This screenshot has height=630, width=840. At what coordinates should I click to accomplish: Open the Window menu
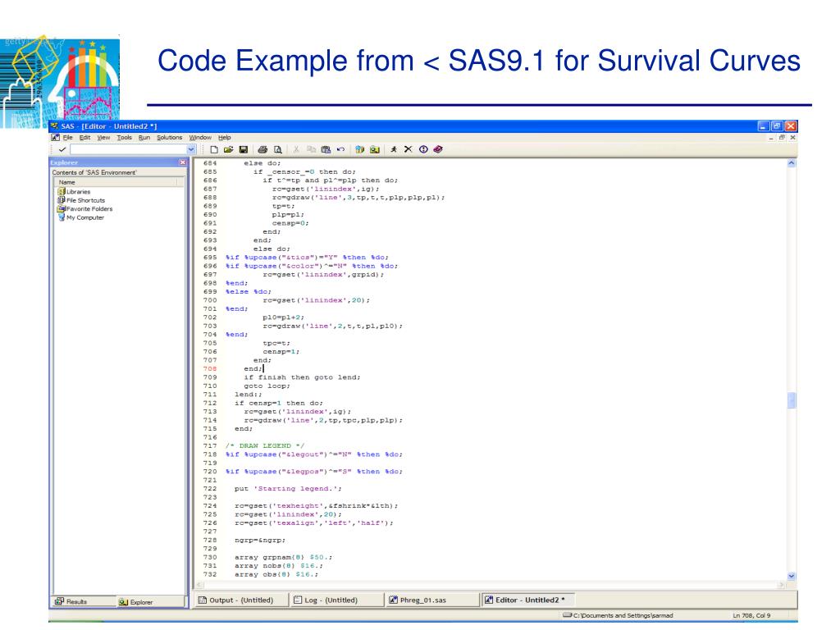200,138
